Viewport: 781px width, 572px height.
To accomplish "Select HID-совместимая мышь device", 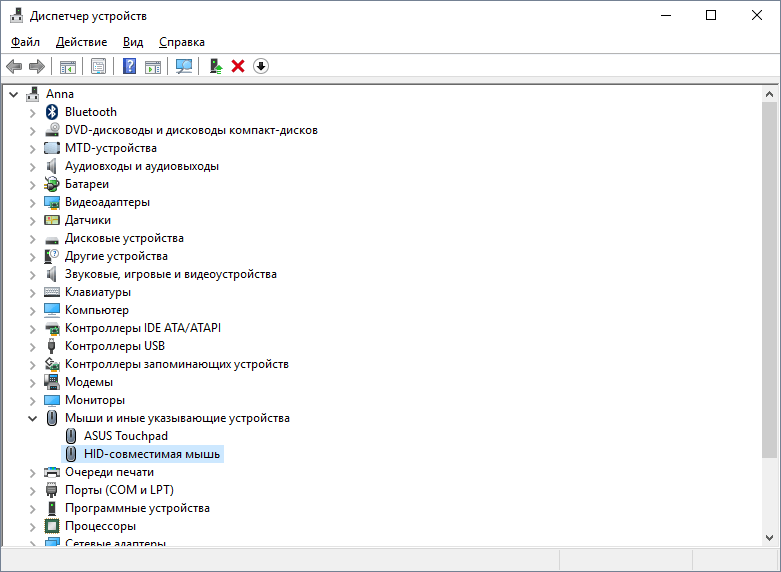I will point(152,454).
